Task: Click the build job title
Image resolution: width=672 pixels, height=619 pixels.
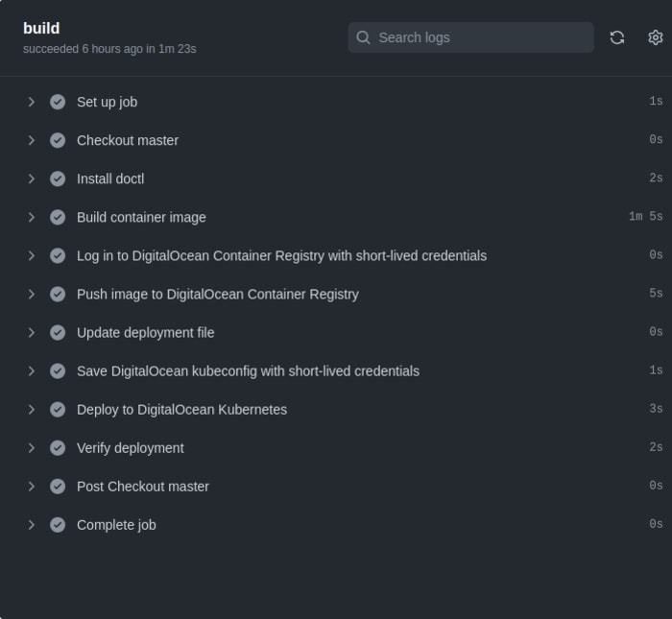Action: (x=41, y=28)
